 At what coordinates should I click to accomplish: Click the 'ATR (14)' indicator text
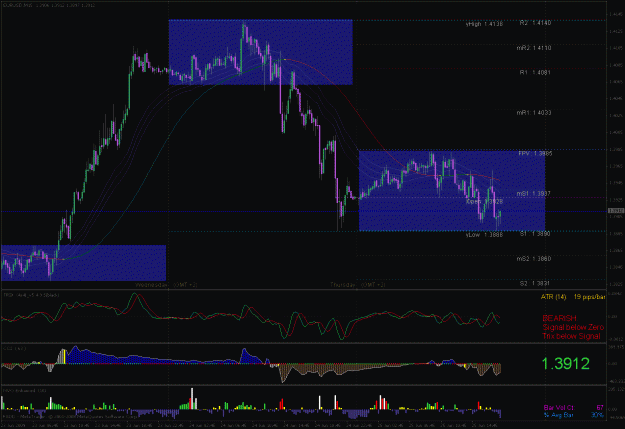553,297
